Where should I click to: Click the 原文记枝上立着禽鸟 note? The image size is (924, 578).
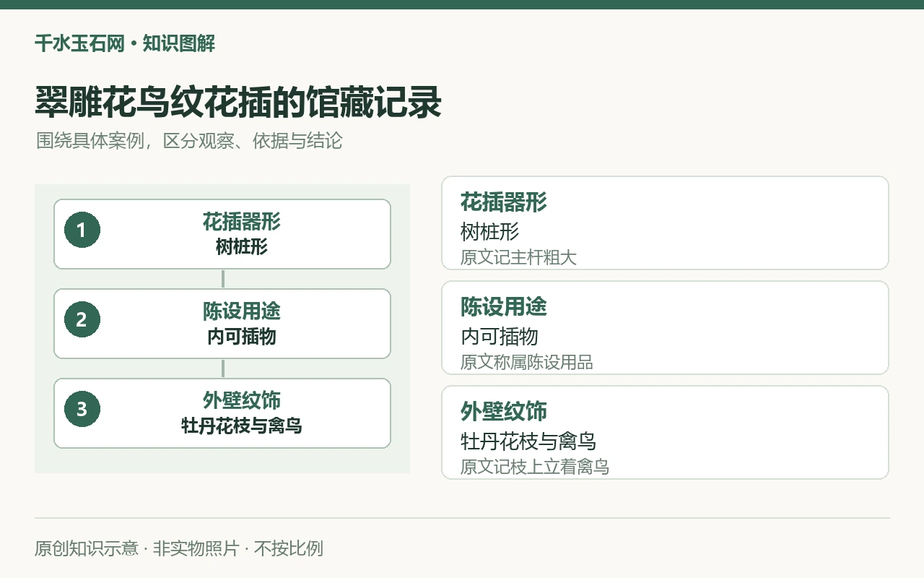click(535, 467)
